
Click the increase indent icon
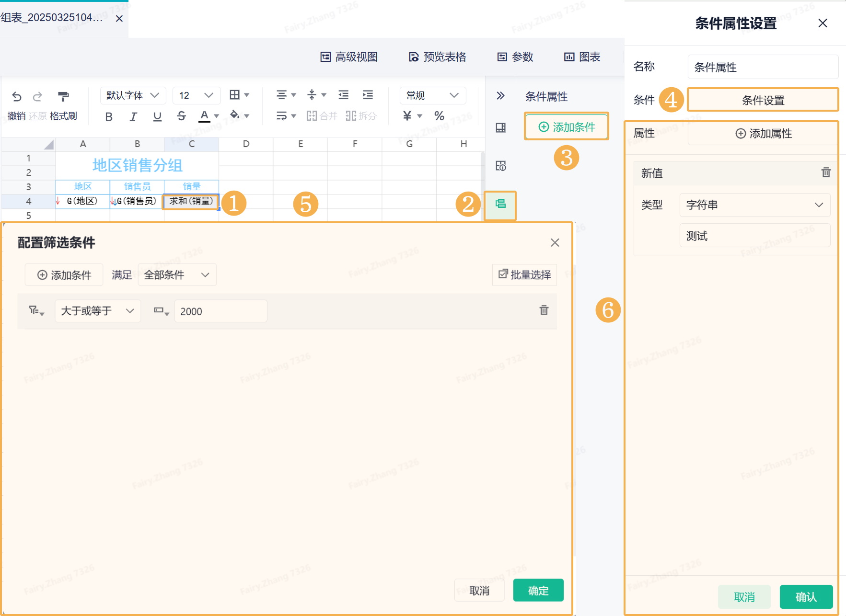point(368,95)
